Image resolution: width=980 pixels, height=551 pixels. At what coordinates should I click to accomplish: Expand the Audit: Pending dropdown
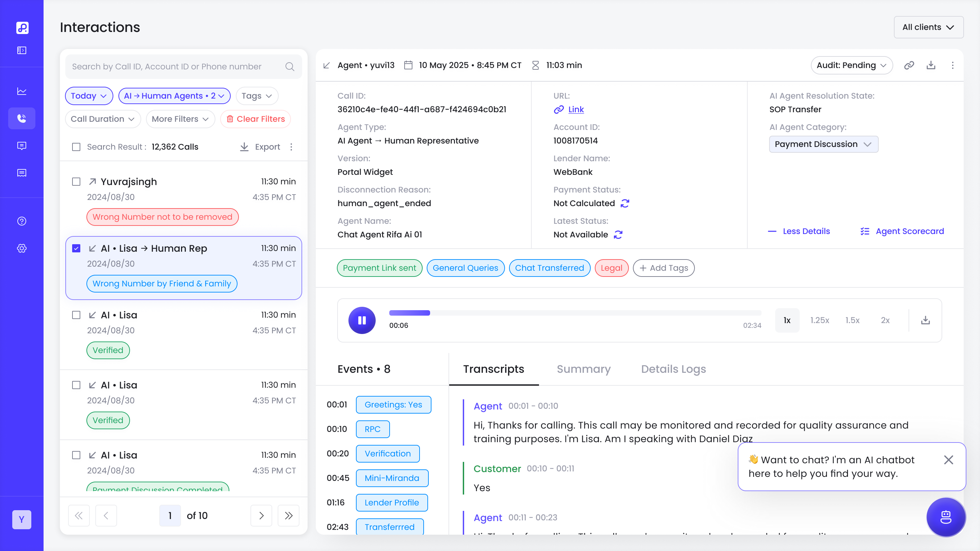tap(851, 65)
